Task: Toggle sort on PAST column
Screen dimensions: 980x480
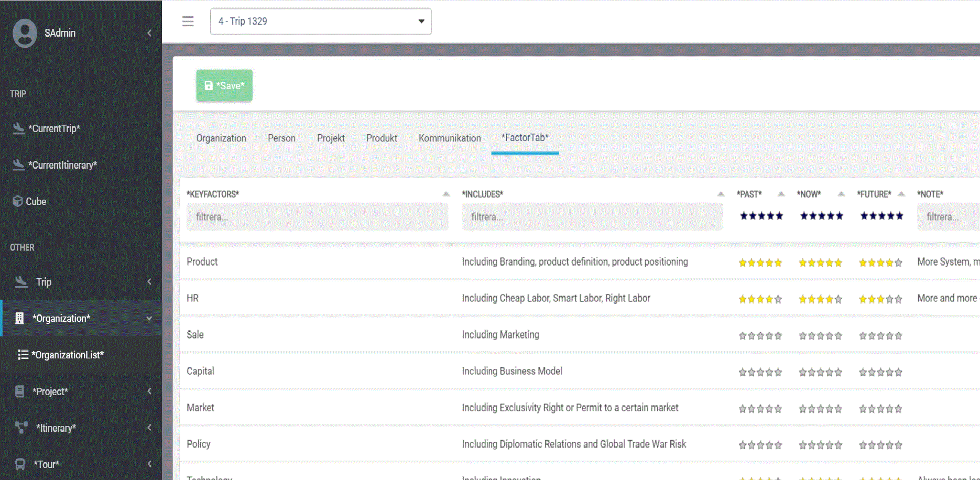Action: (x=781, y=194)
